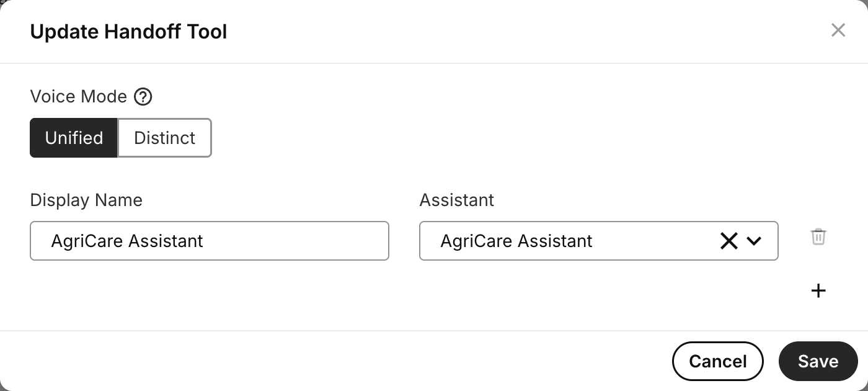Click the plus icon to add another assistant

818,290
